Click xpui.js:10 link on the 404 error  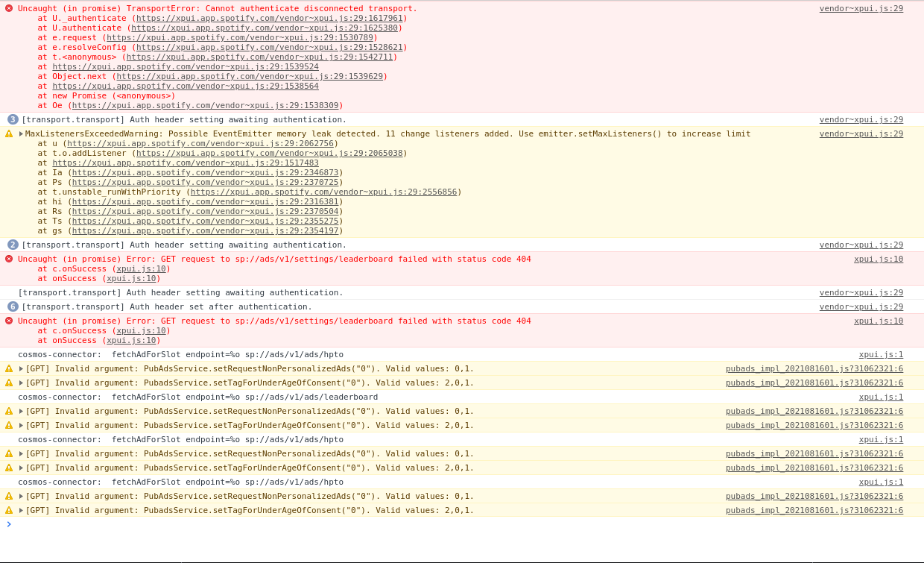click(x=879, y=259)
